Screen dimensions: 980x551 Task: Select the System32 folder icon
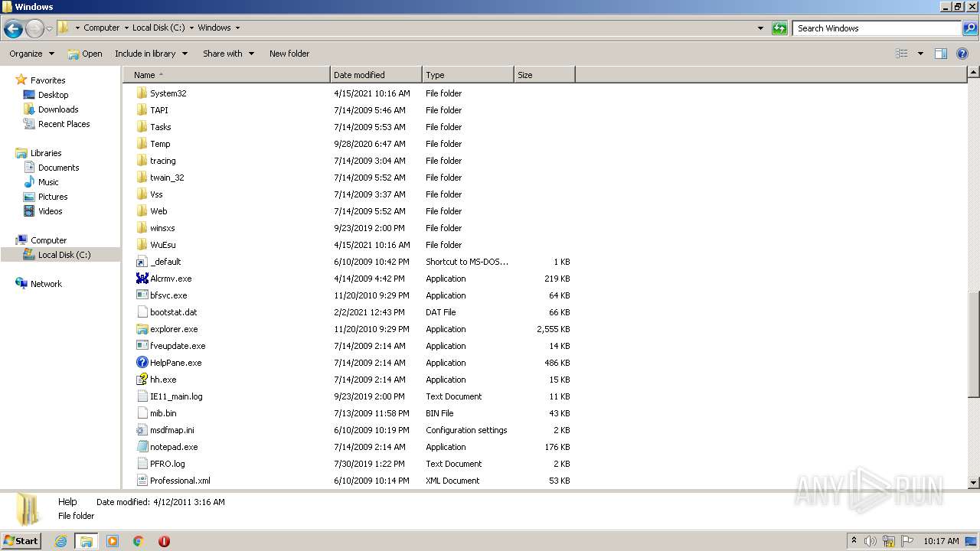[142, 93]
